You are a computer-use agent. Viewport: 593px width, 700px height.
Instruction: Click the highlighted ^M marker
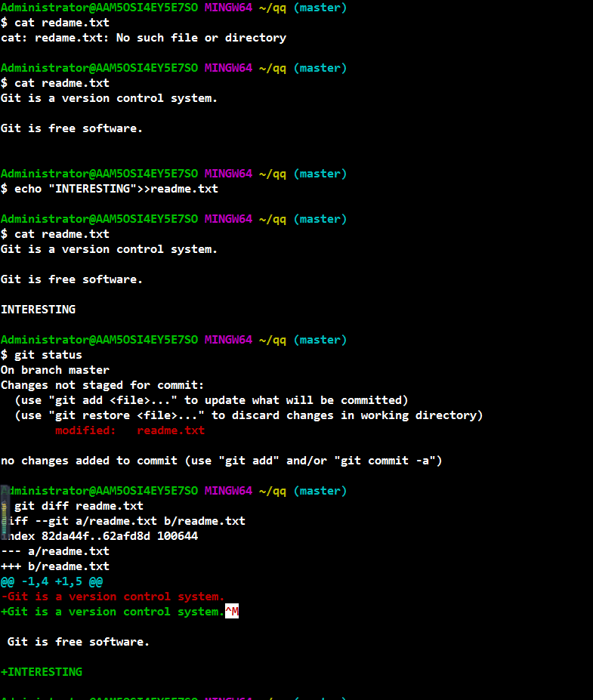coord(232,612)
